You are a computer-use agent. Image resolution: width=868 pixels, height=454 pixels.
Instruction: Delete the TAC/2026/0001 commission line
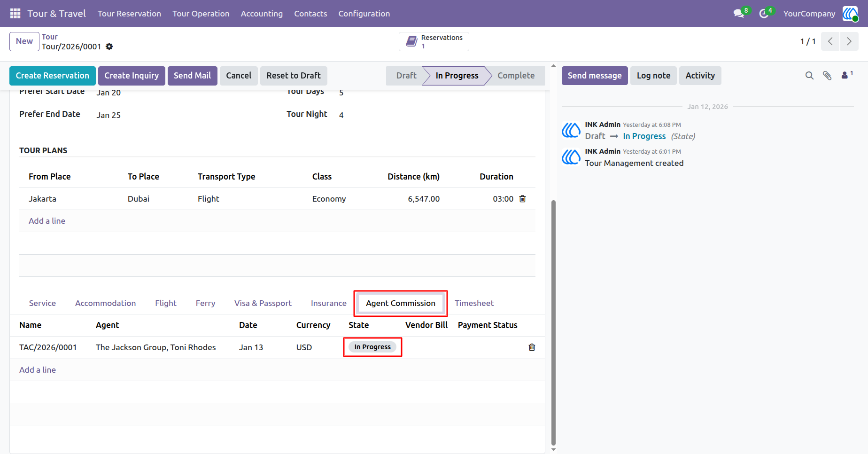[532, 347]
